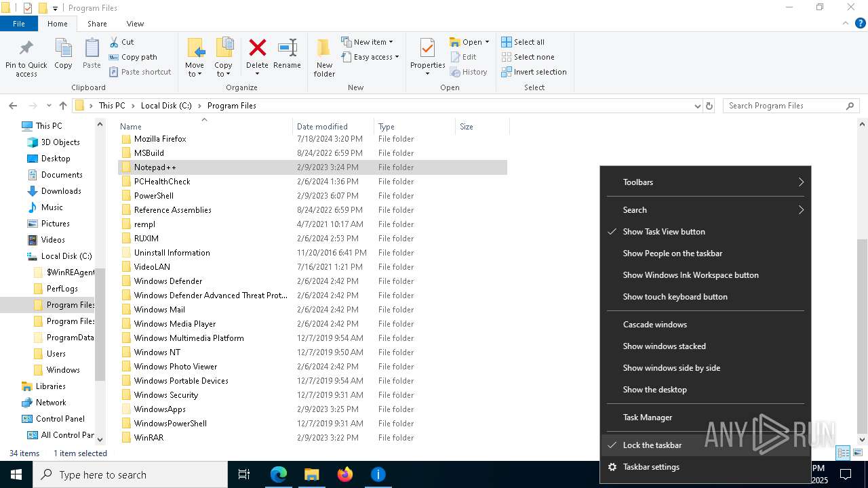
Task: Click Copy path in ribbon
Action: [133, 57]
